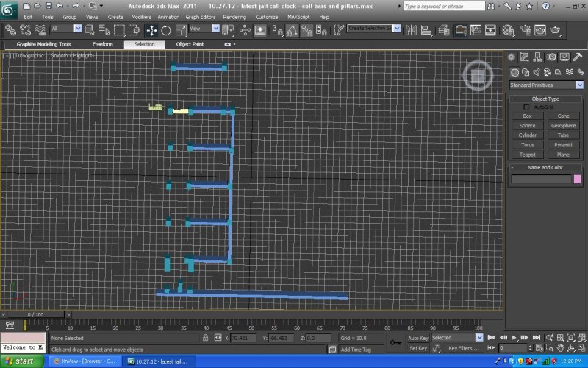Click the Torus primitive button
The width and height of the screenshot is (588, 368).
coord(528,145)
